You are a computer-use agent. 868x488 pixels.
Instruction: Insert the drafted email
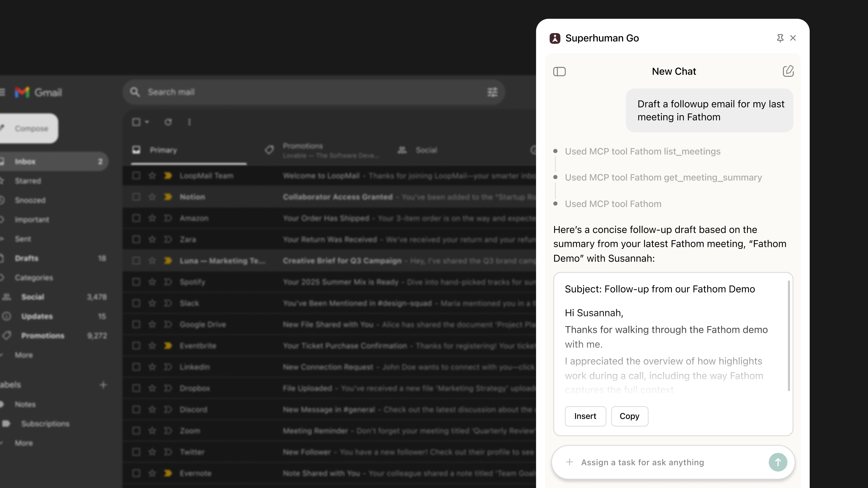[x=585, y=416]
